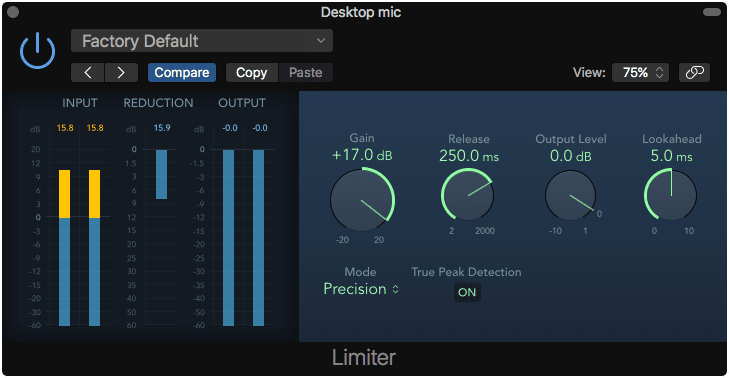This screenshot has width=729, height=378.
Task: Open the Precision mode pop-up menu
Action: (x=361, y=289)
